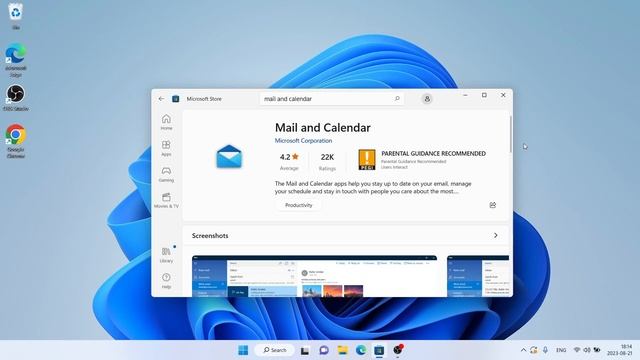640x360 pixels.
Task: Click the Mail and Calendar title heading
Action: click(322, 128)
